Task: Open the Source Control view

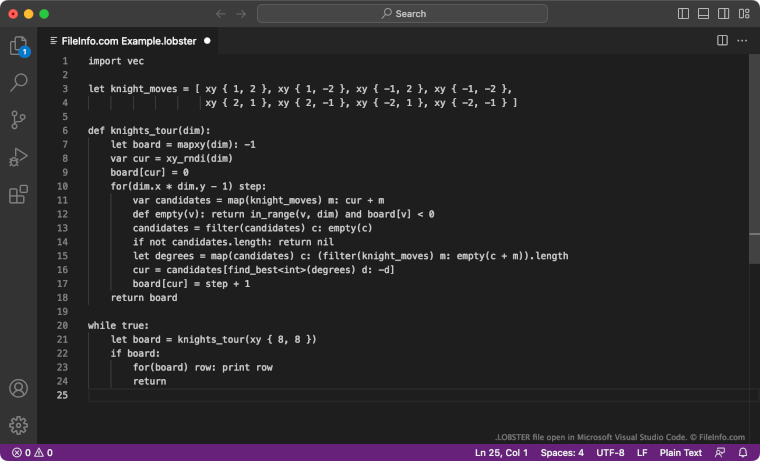Action: (x=18, y=120)
